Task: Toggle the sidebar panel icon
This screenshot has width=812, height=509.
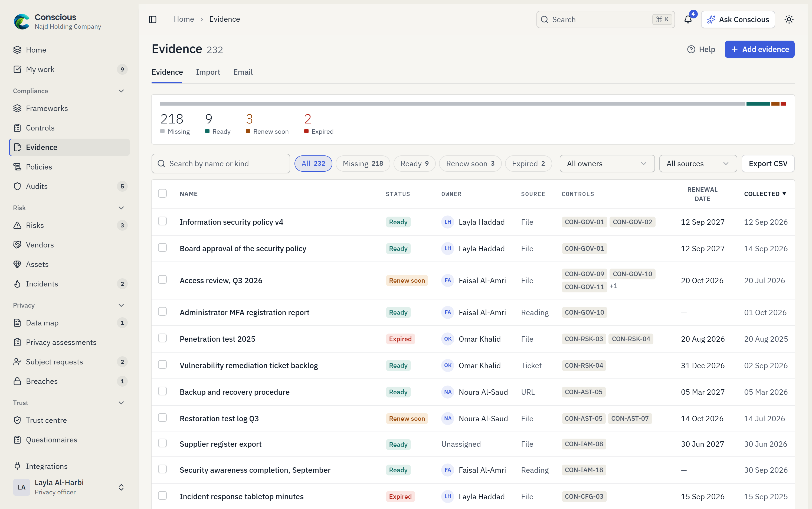Action: 152,19
